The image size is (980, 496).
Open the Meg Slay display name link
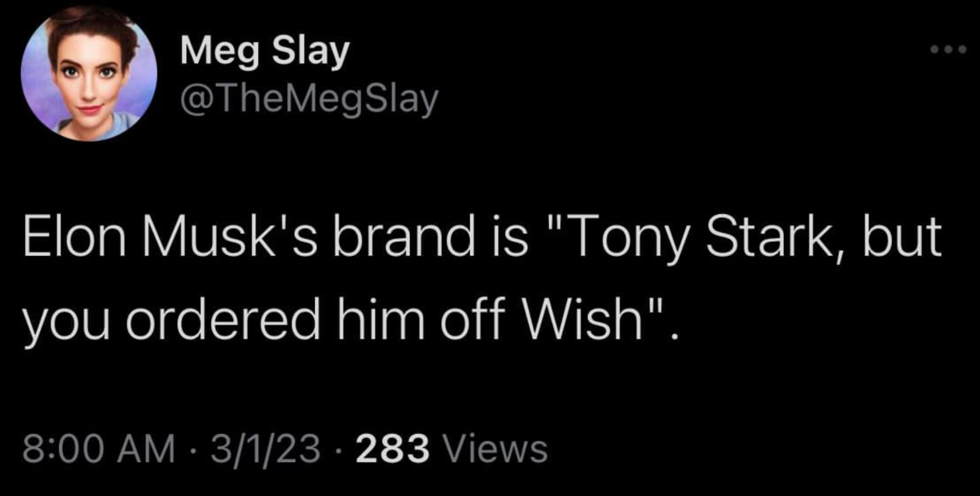tap(264, 51)
